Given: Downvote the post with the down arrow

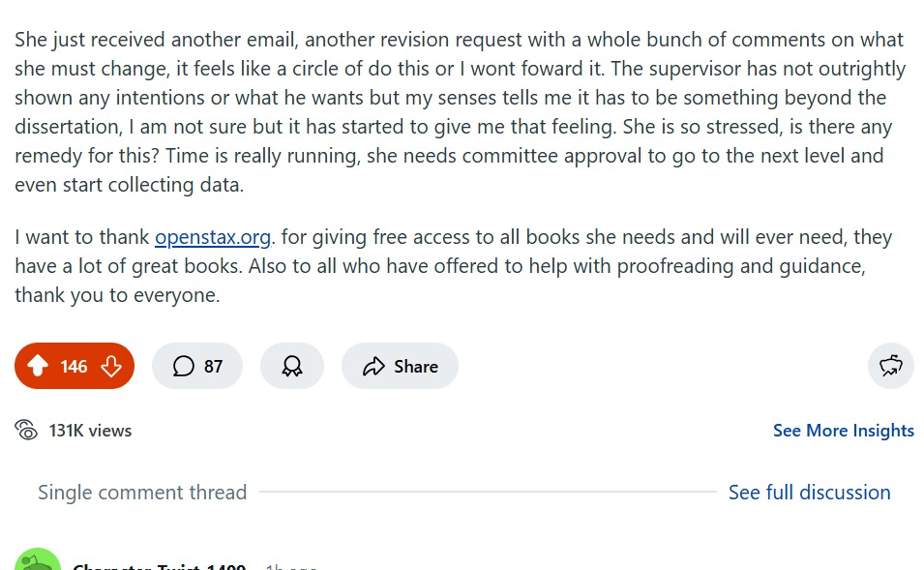Looking at the screenshot, I should tap(111, 366).
